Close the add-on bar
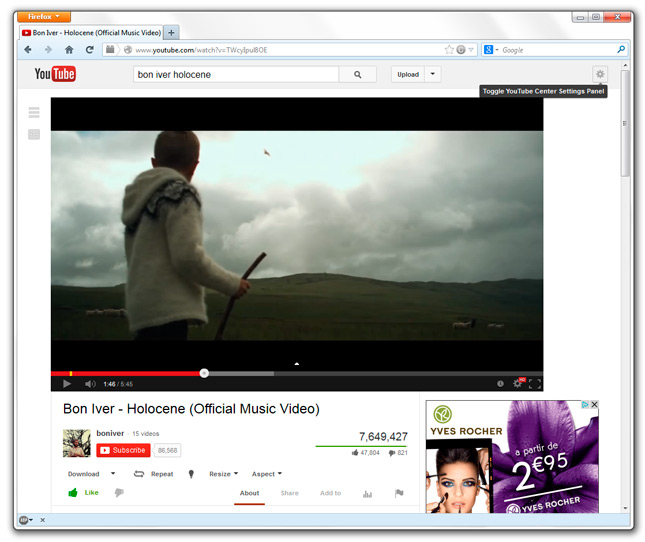The width and height of the screenshot is (645, 542). 42,520
